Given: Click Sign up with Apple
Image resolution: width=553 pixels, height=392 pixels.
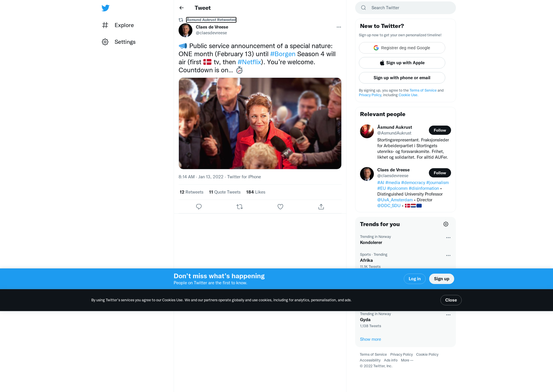Looking at the screenshot, I should coord(402,63).
